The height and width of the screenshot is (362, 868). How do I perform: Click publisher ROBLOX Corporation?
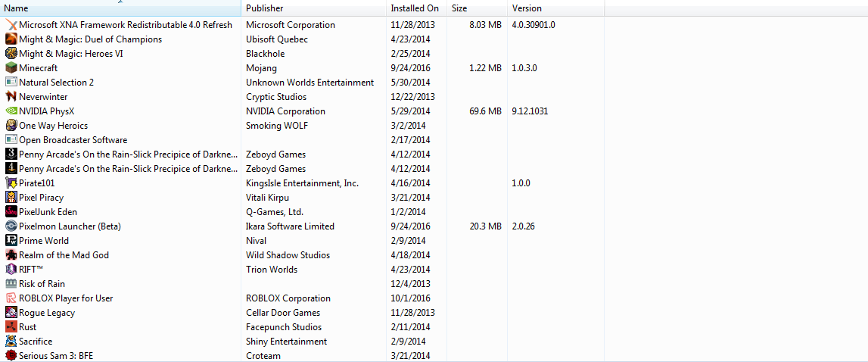(288, 298)
